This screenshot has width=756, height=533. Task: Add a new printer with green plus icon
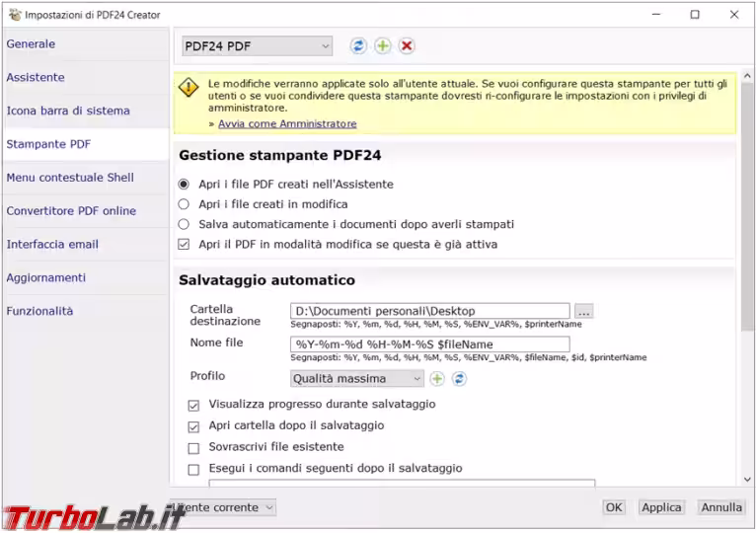[x=383, y=46]
